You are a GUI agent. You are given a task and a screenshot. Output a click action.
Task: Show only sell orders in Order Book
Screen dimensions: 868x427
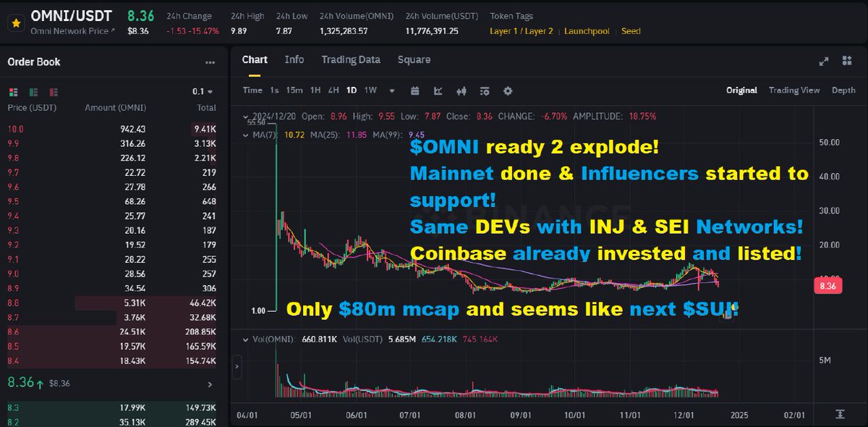coord(54,92)
